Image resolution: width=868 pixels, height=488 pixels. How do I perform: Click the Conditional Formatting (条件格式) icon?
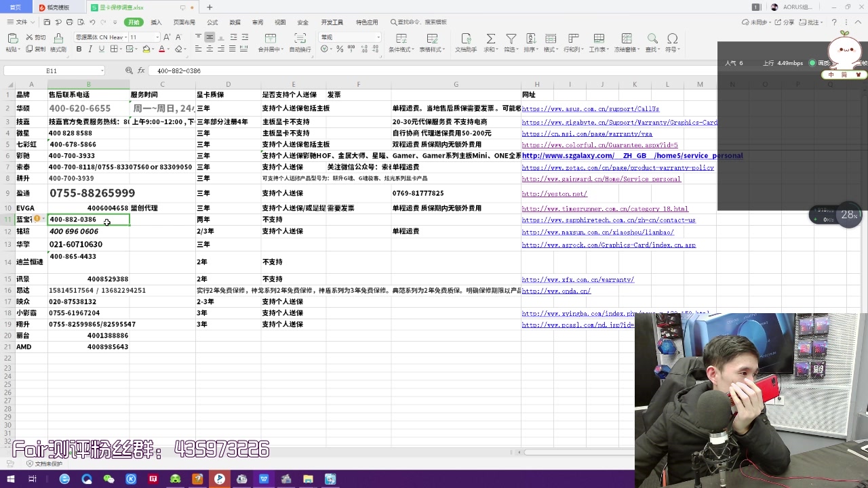(401, 39)
